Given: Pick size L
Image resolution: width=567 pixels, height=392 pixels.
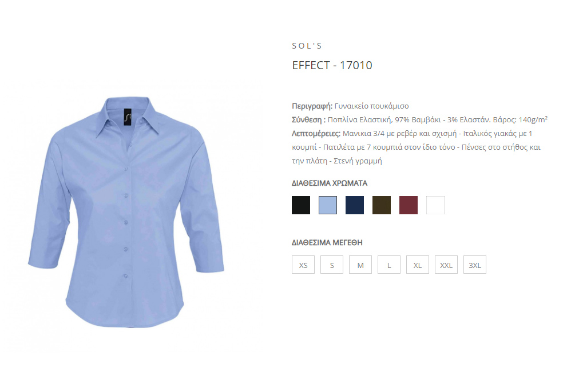Looking at the screenshot, I should click(388, 265).
